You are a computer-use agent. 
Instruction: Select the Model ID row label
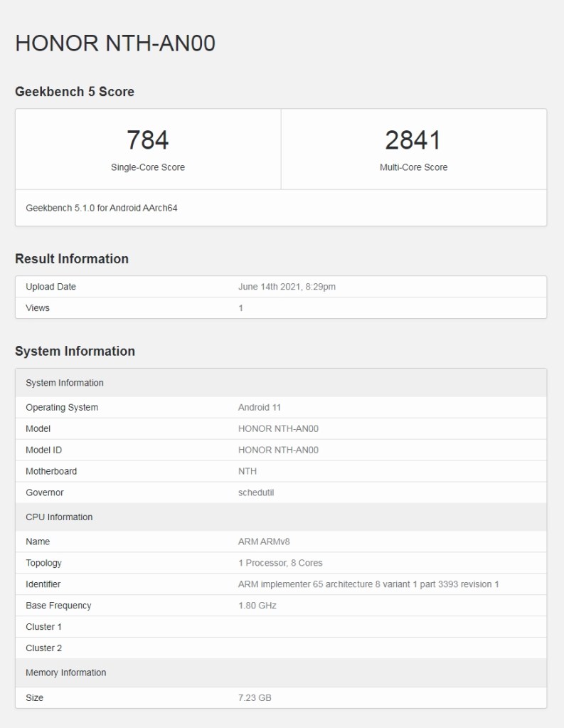tap(43, 450)
